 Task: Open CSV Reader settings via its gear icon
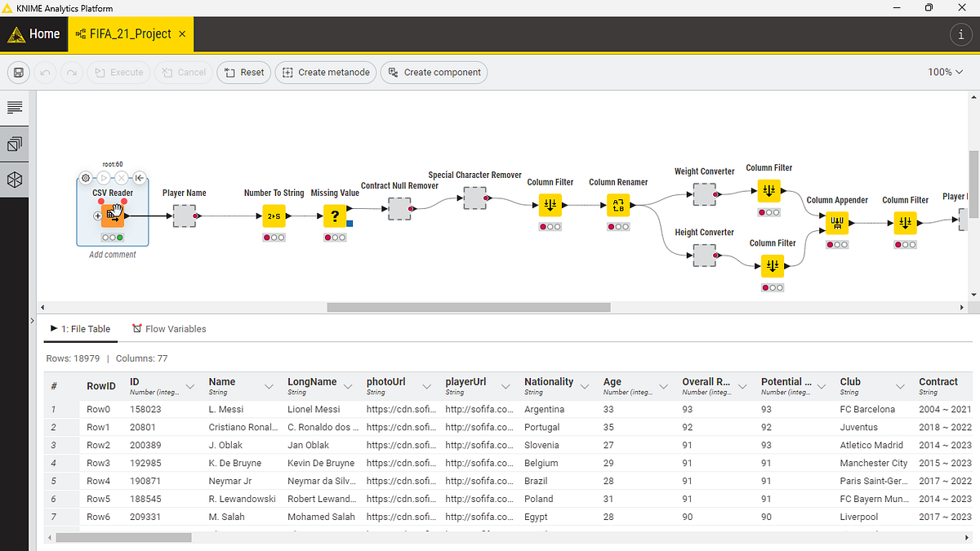[86, 178]
